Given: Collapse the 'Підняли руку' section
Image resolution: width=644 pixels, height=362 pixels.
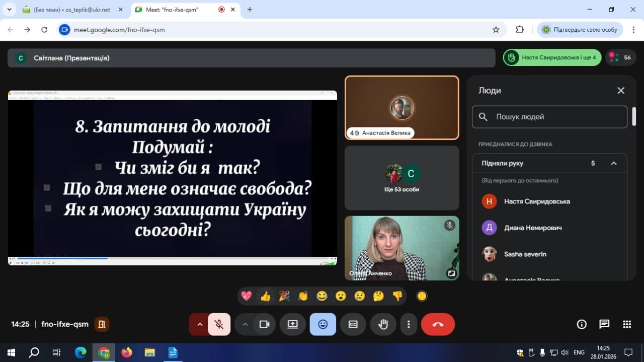Looking at the screenshot, I should pos(613,163).
